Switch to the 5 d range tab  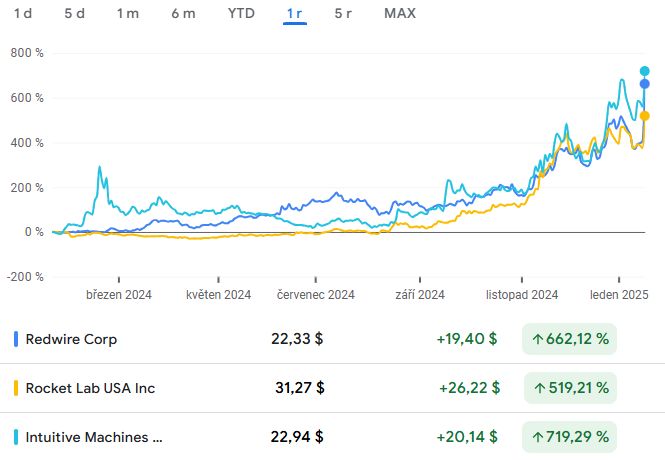(74, 13)
